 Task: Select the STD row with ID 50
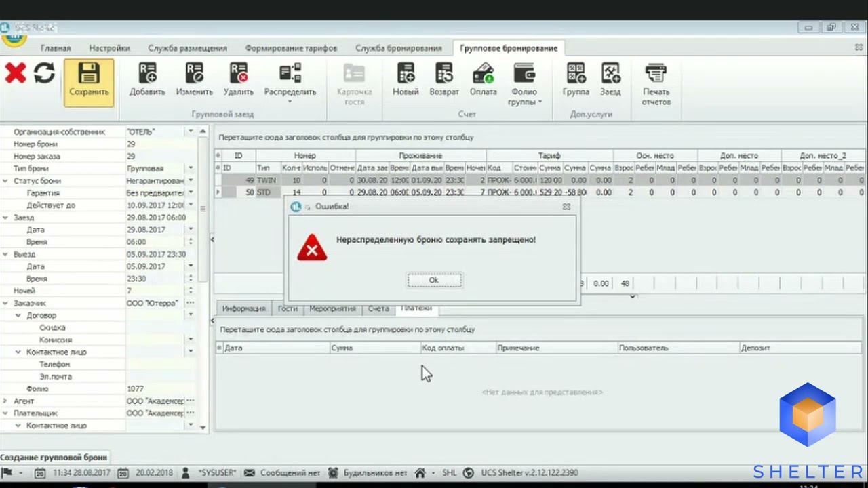(x=540, y=192)
